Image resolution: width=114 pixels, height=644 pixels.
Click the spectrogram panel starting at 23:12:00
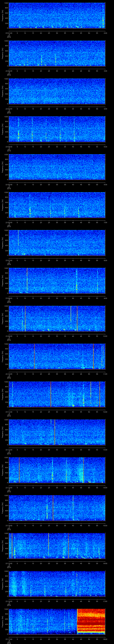coord(57,432)
